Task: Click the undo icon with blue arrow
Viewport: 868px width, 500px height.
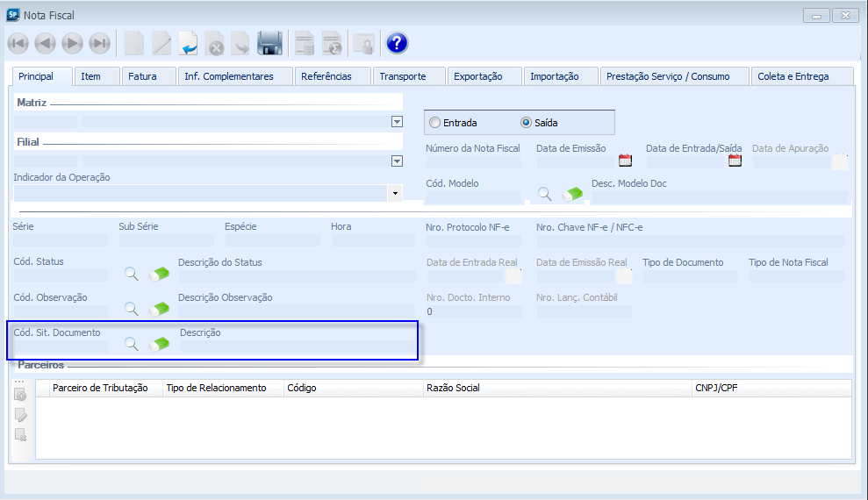Action: tap(189, 43)
